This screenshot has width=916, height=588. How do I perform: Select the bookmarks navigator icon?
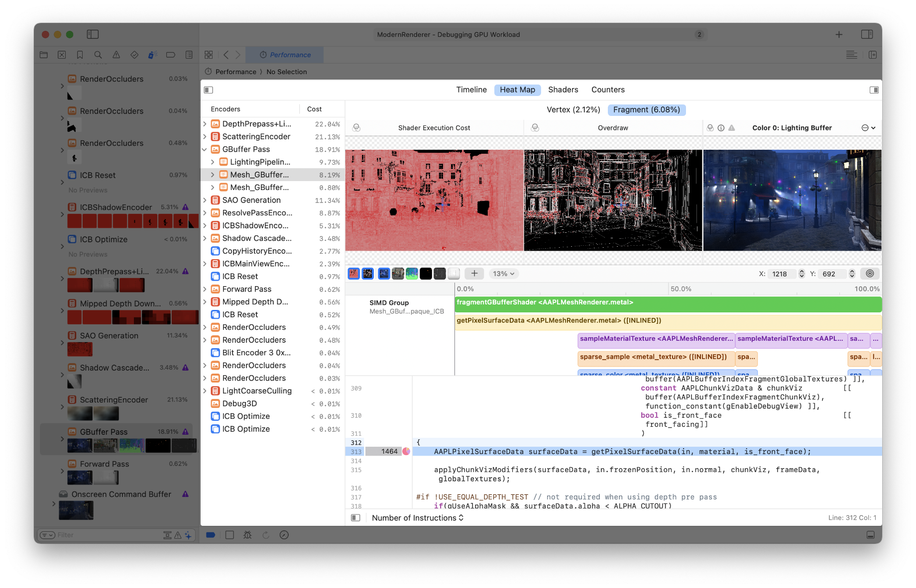[80, 55]
